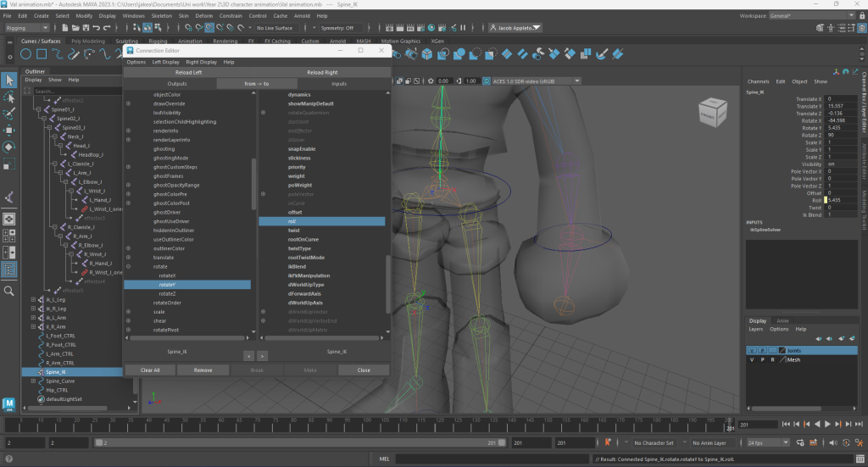The width and height of the screenshot is (868, 467).
Task: Toggle the R display type of Mesh layer
Action: [772, 359]
